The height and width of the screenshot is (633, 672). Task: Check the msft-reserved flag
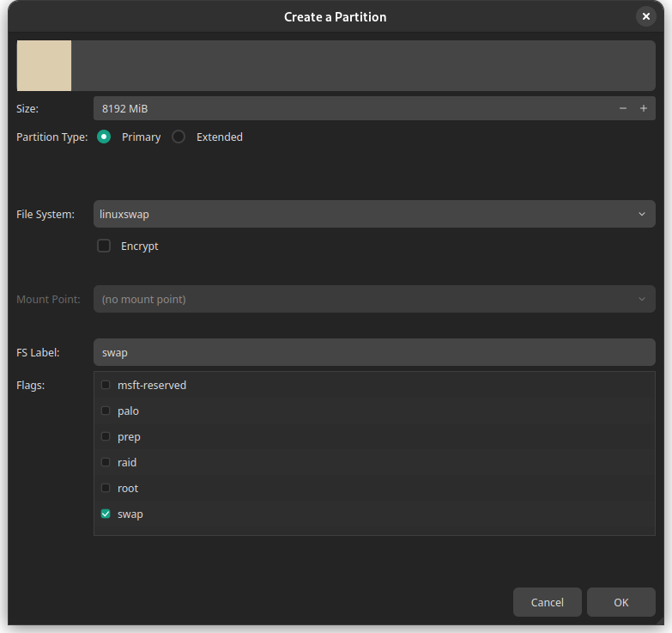pyautogui.click(x=106, y=385)
